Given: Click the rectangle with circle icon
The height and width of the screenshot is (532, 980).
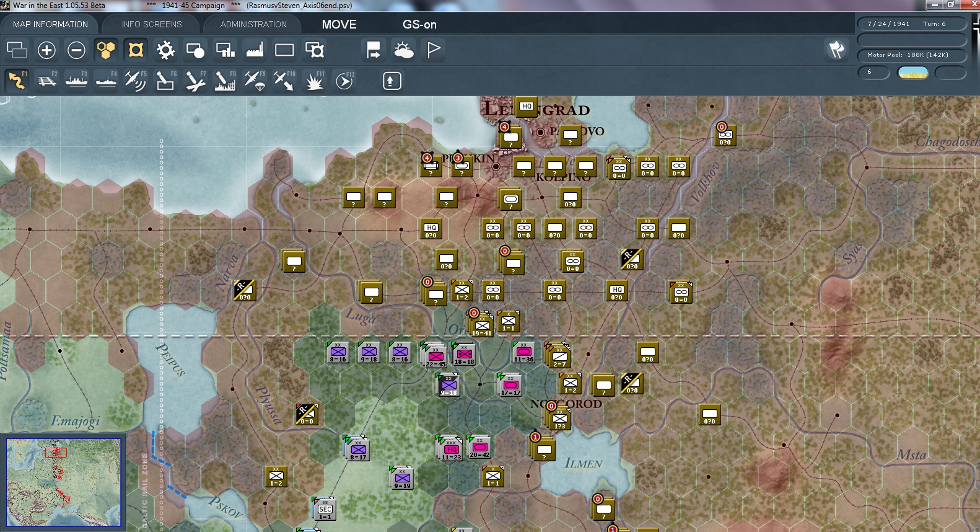Looking at the screenshot, I should [195, 50].
